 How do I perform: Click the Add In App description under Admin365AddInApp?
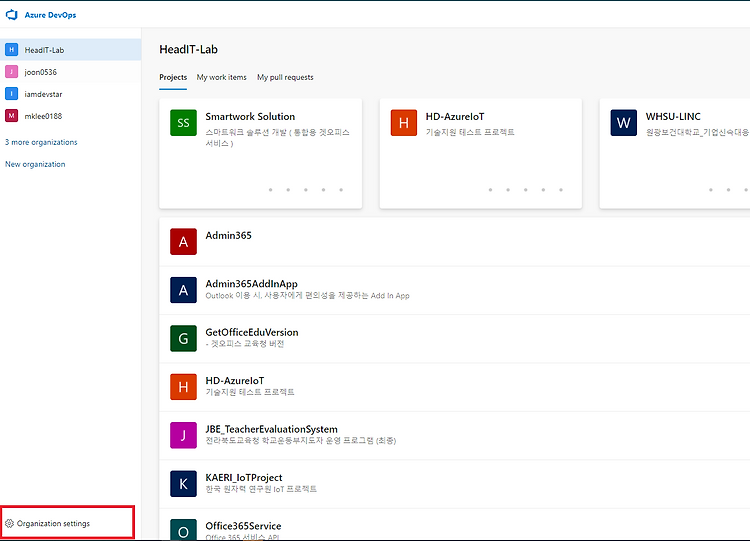(308, 296)
